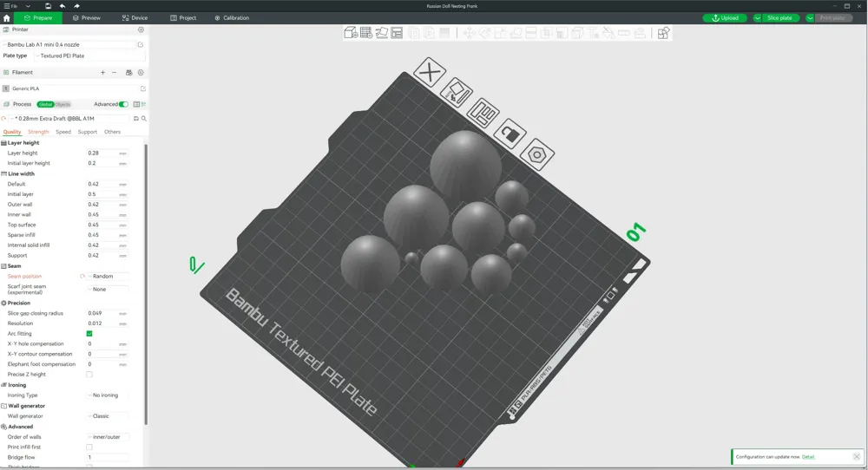Open the printer preset dropdown
Screen dimensions: 868x470
coord(69,45)
